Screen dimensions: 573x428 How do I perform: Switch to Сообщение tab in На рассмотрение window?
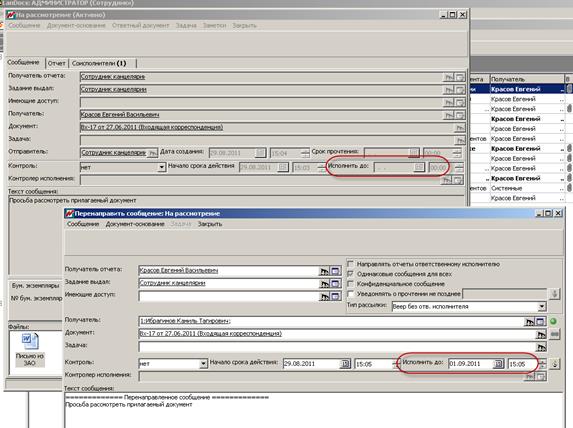point(23,63)
